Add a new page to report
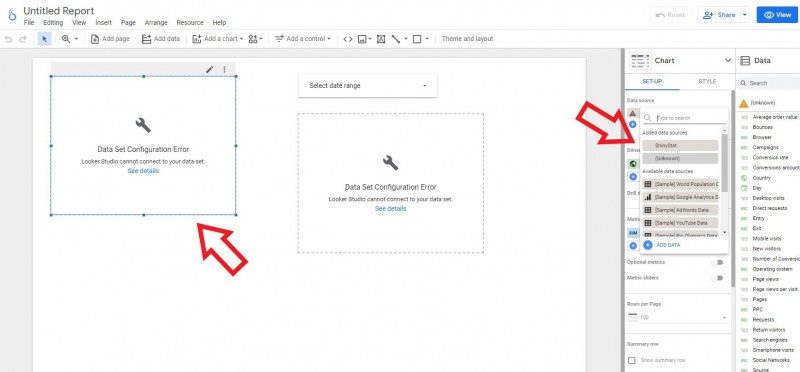 (110, 39)
